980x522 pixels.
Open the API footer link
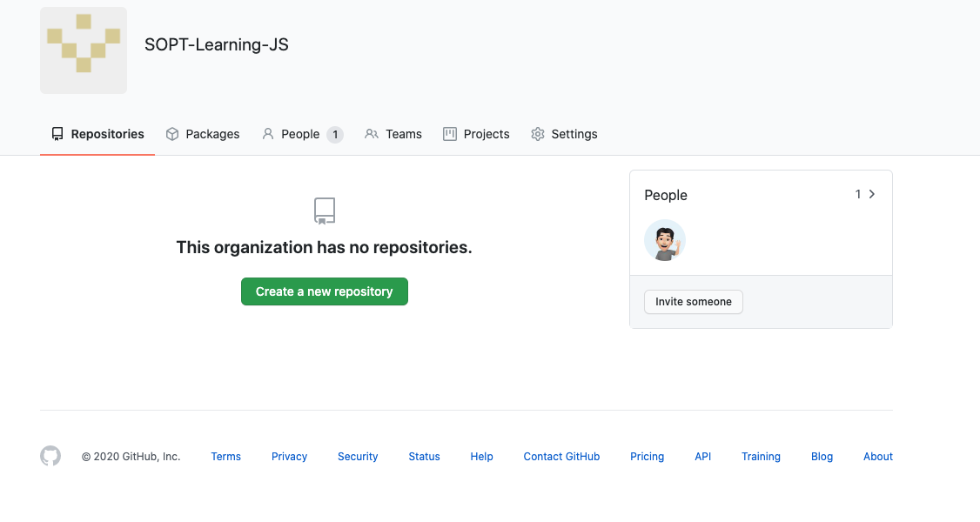coord(703,457)
